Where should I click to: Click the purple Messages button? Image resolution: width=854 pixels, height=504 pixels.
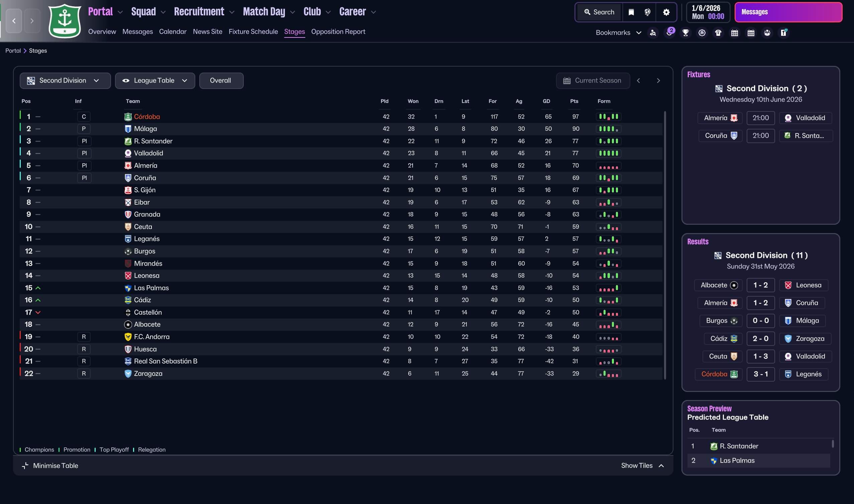tap(788, 12)
